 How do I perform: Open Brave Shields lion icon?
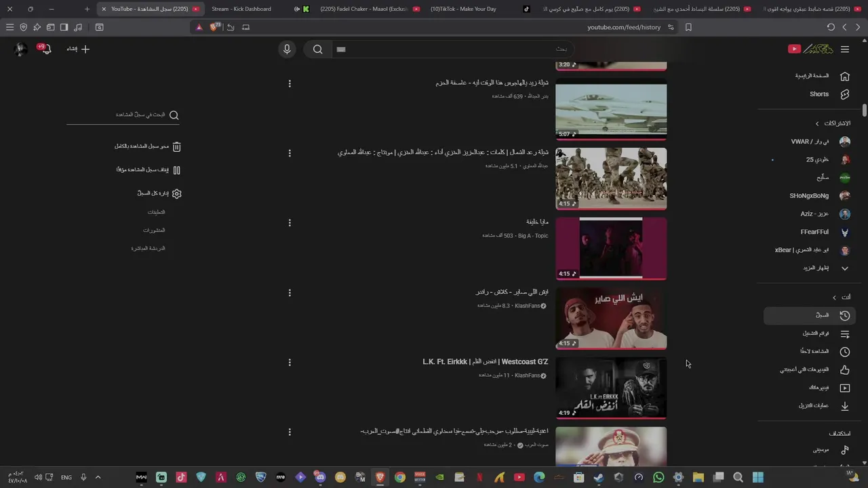(215, 27)
